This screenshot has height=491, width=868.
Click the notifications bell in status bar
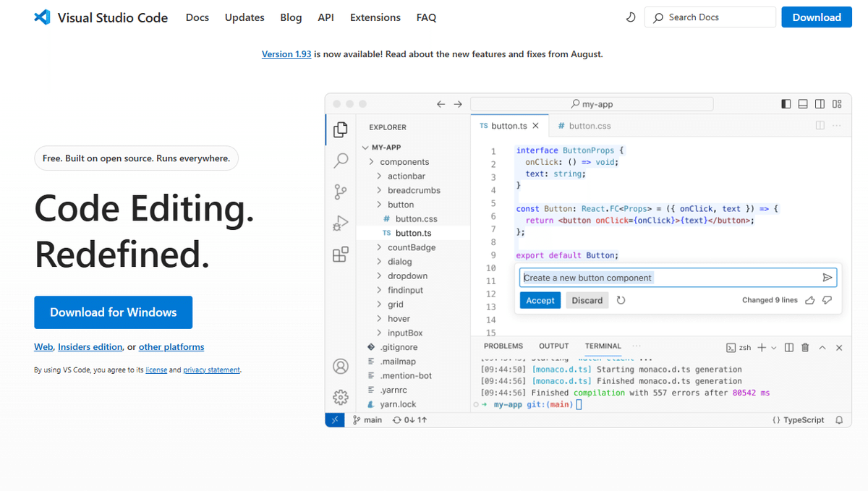coord(839,419)
